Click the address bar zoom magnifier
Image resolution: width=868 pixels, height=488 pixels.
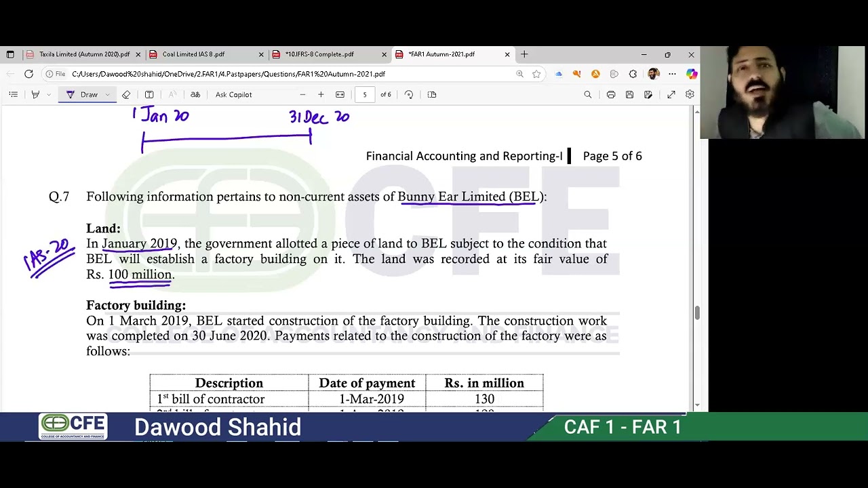click(x=519, y=74)
